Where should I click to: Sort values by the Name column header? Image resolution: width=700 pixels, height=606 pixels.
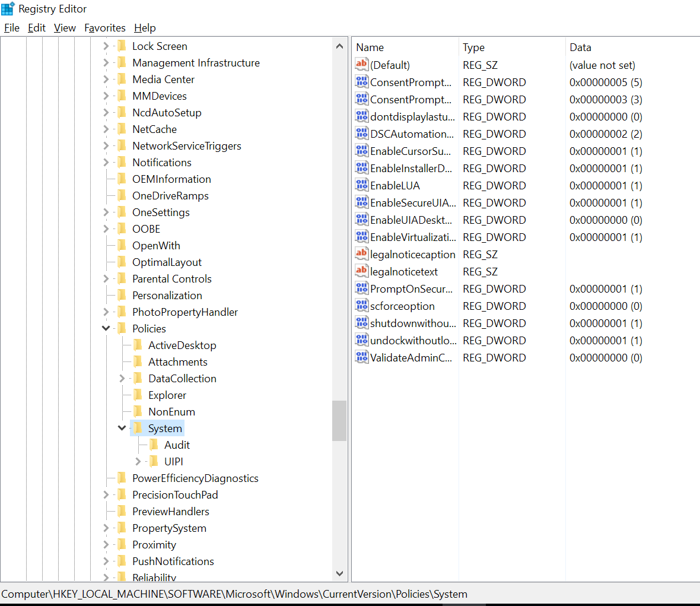(405, 47)
